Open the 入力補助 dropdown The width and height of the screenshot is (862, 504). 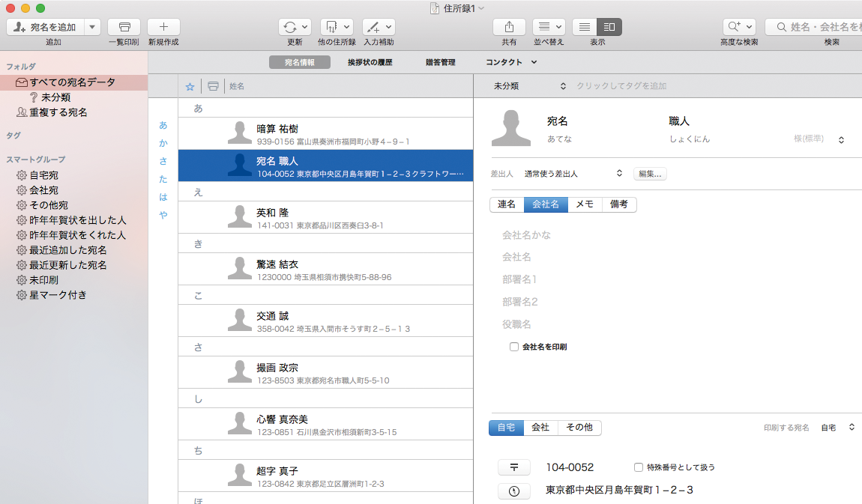(x=379, y=27)
